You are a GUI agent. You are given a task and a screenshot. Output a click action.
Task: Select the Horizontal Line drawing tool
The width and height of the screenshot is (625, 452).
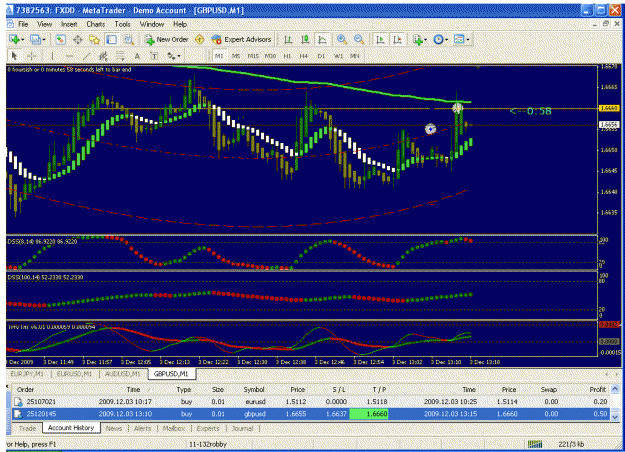tap(69, 56)
